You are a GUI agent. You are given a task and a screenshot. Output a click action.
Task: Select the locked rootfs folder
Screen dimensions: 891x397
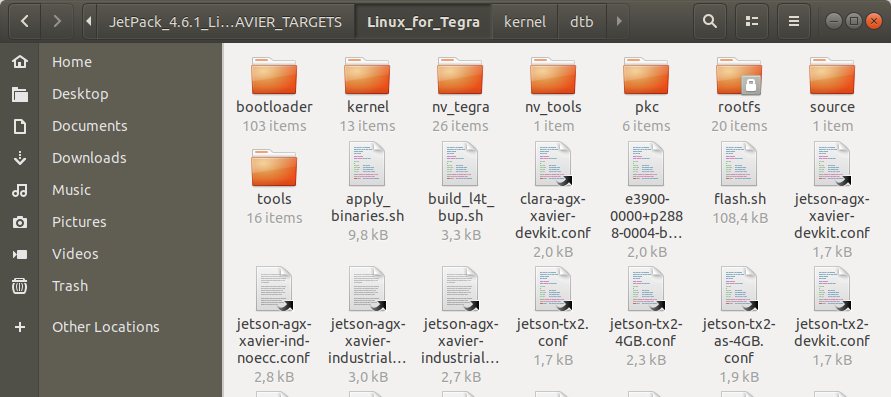pos(739,75)
